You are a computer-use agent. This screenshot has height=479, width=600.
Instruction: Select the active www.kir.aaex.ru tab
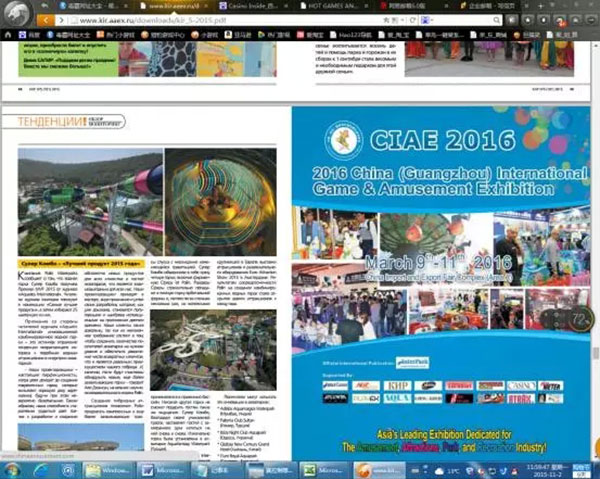click(x=174, y=6)
